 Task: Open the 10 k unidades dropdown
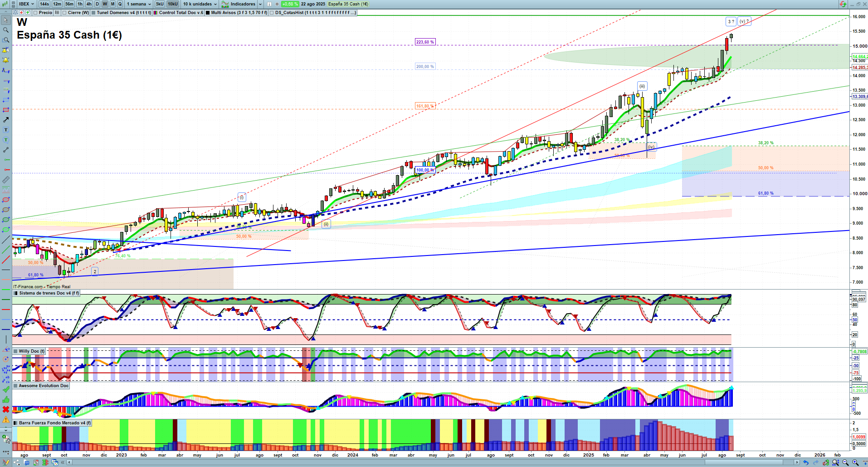click(200, 4)
